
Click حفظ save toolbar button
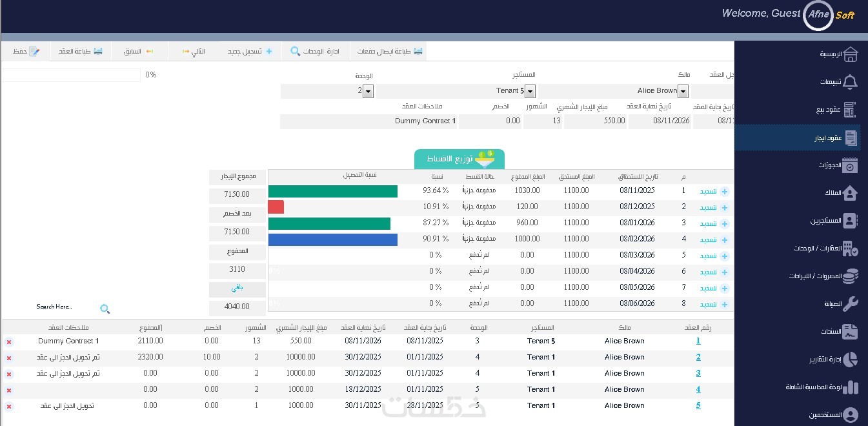[x=26, y=51]
